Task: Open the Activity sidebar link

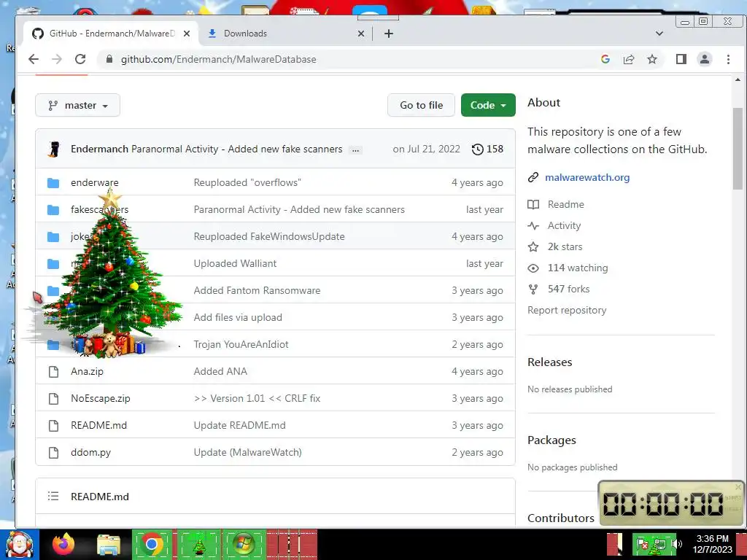Action: 564,226
